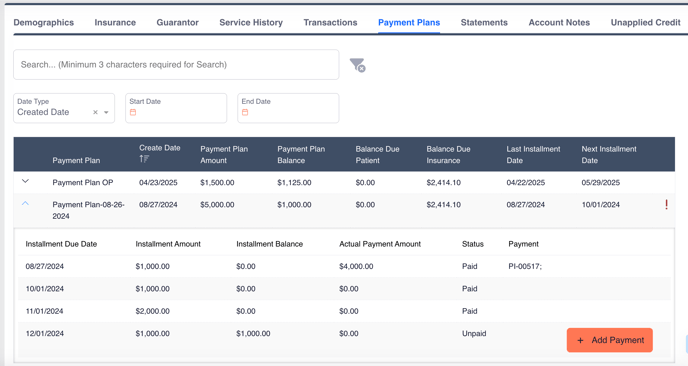Screen dimensions: 688x366
Task: Focus the payment plan search field
Action: pyautogui.click(x=176, y=65)
